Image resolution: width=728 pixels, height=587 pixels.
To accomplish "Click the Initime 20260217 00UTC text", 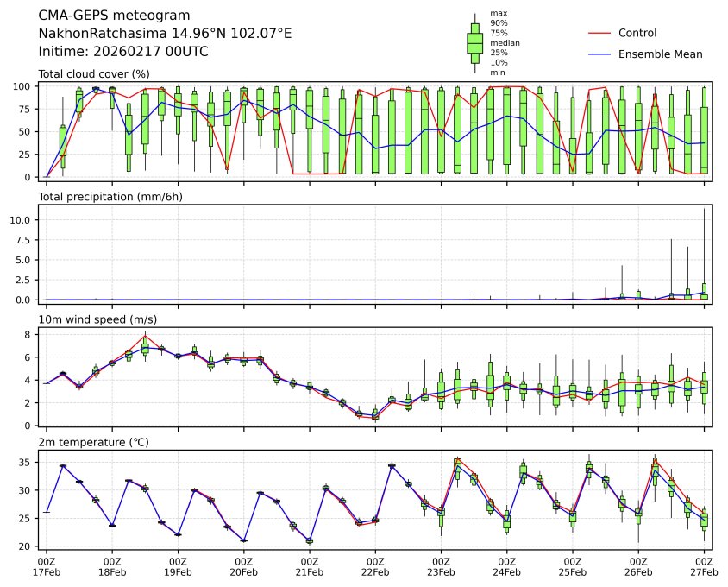I will tap(123, 51).
